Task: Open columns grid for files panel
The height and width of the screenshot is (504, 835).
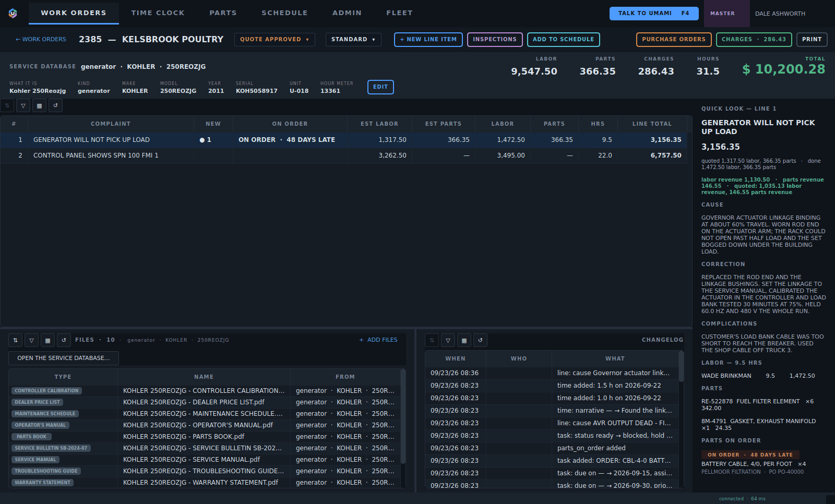Action: coord(47,340)
